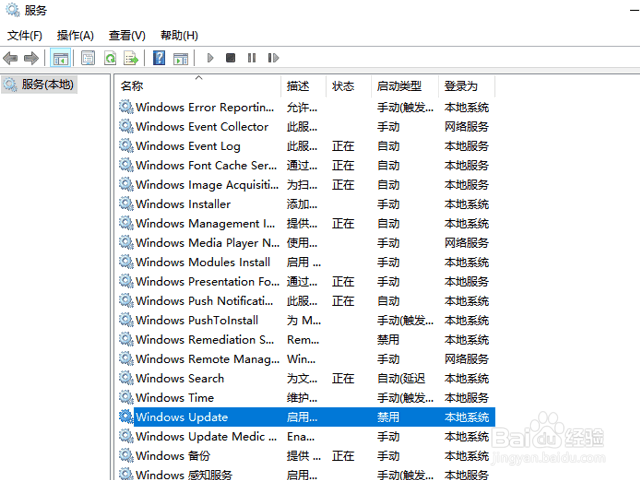Viewport: 640px width, 480px height.
Task: Select the highlighted Windows Update service name
Action: [182, 417]
